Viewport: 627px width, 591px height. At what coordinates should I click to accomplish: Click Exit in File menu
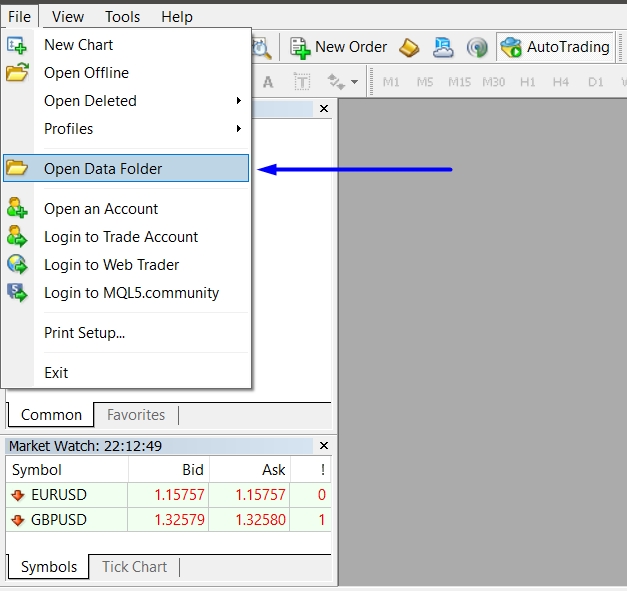126,373
